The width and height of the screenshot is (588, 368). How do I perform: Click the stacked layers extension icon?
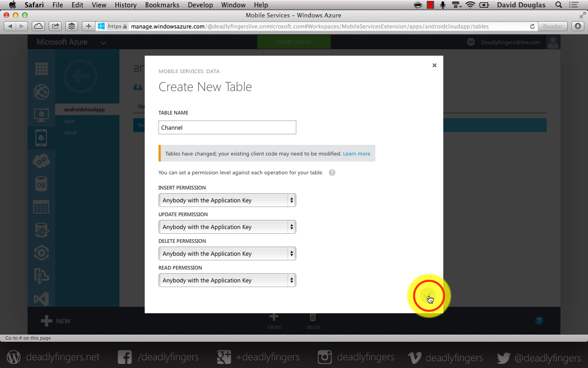tap(72, 26)
